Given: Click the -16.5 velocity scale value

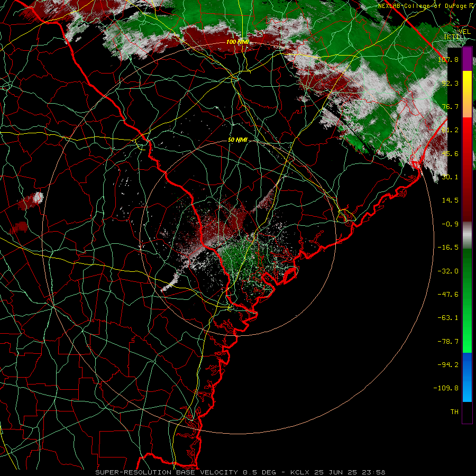Looking at the screenshot, I should pyautogui.click(x=448, y=248).
